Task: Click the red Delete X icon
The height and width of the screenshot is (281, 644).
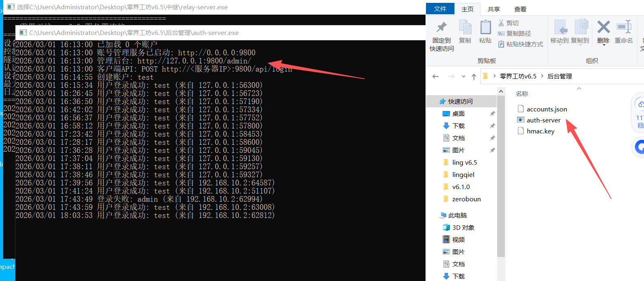Action: coord(603,28)
